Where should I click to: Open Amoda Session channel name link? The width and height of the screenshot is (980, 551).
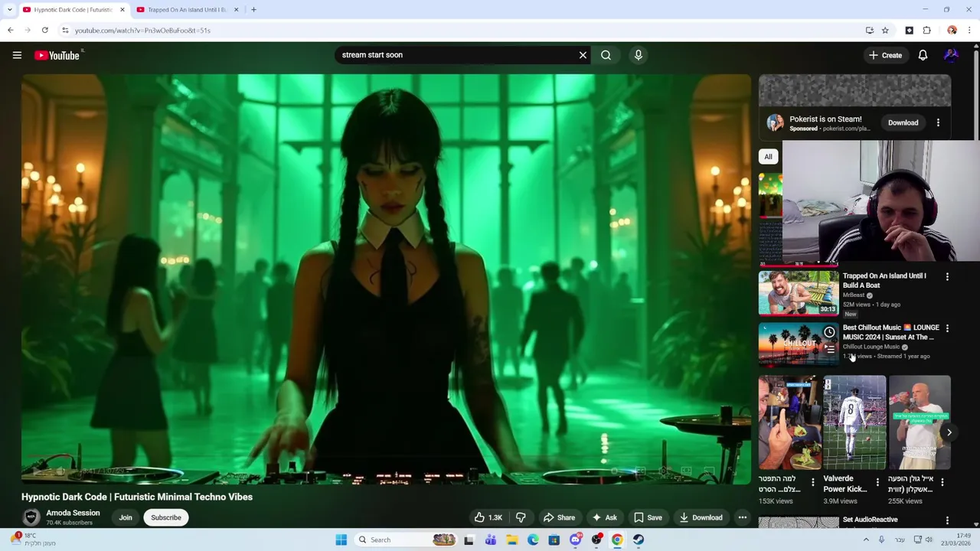[73, 513]
